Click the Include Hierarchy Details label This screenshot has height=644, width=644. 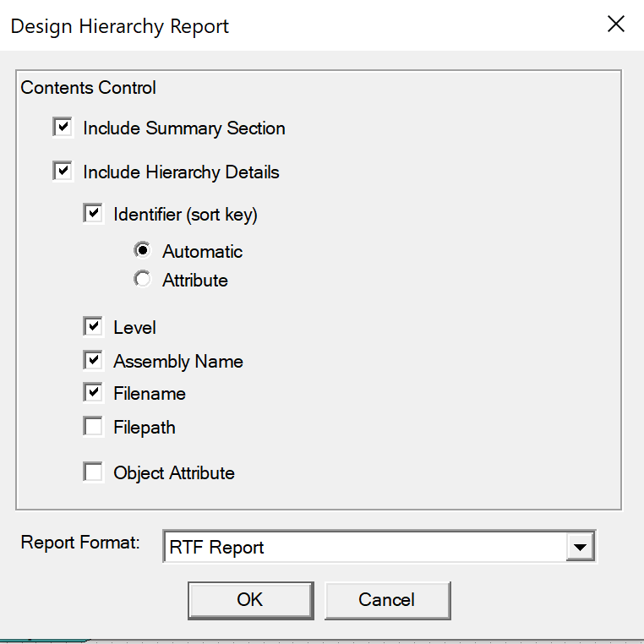click(x=181, y=172)
